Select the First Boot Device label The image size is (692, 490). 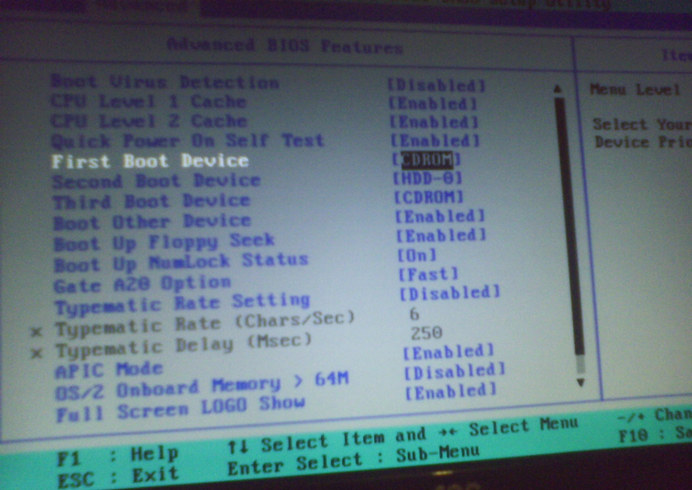point(150,161)
